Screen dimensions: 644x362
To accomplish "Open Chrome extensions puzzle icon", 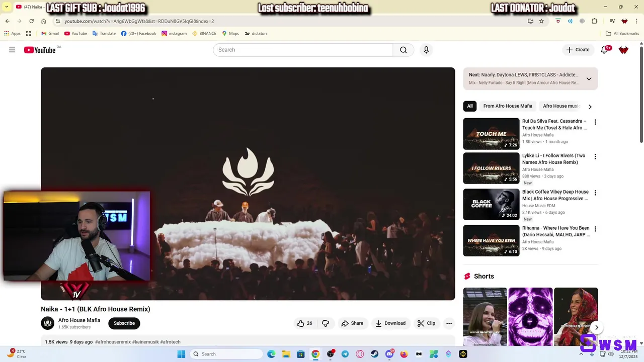I will coord(594,21).
